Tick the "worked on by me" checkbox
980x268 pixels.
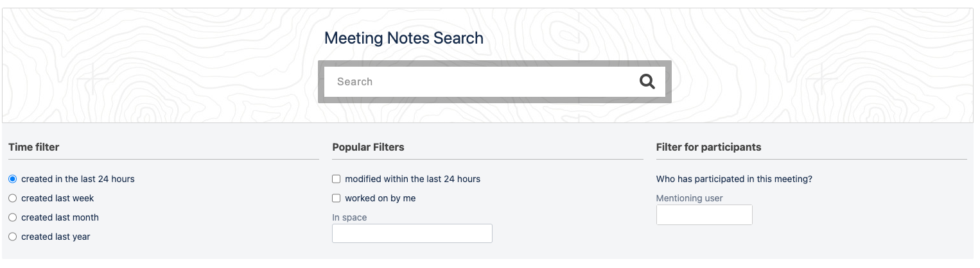pos(337,198)
